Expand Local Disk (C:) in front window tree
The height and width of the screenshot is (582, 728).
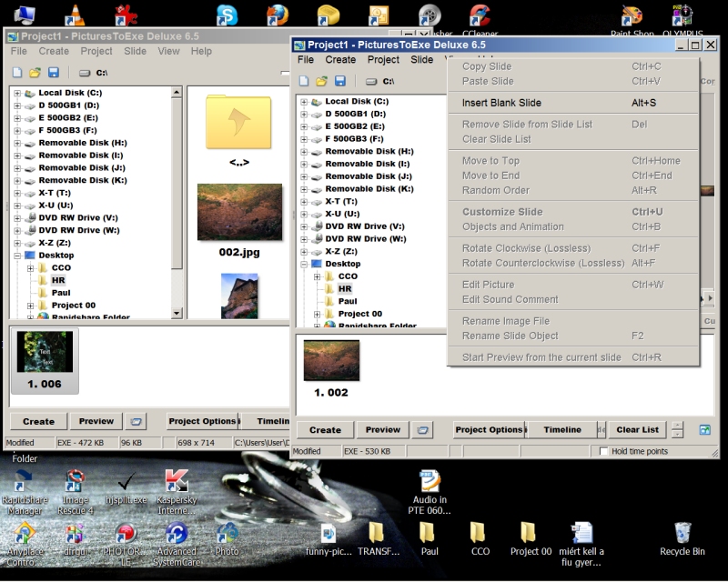[x=304, y=102]
